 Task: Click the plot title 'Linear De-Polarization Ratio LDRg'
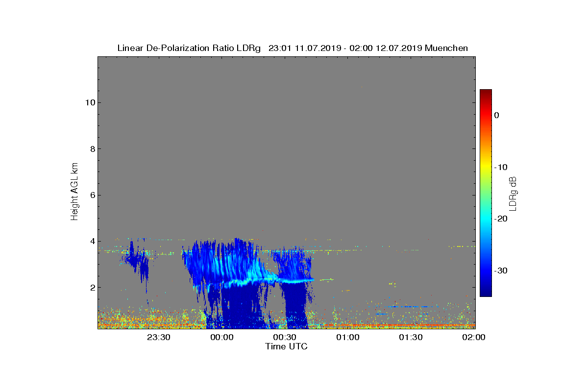click(189, 48)
